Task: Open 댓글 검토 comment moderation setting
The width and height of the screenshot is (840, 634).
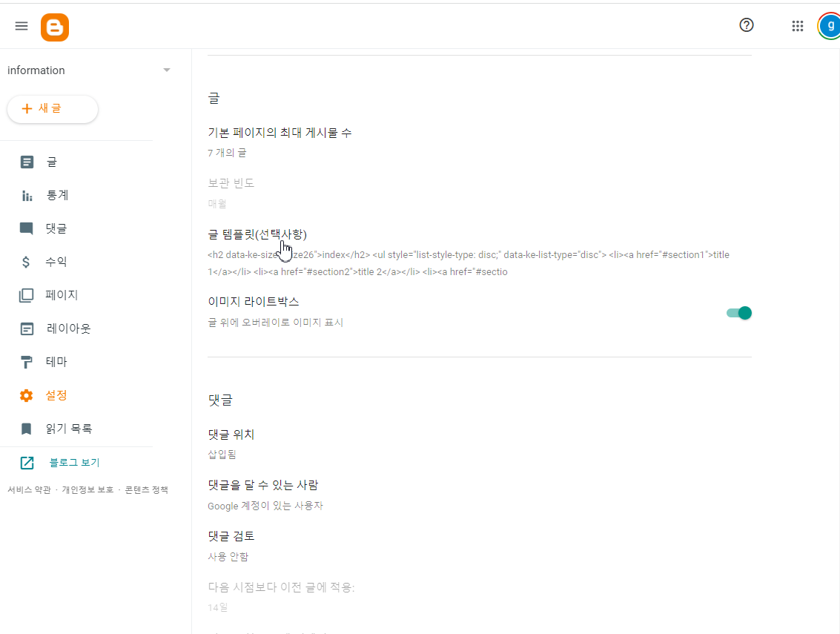Action: coord(230,535)
